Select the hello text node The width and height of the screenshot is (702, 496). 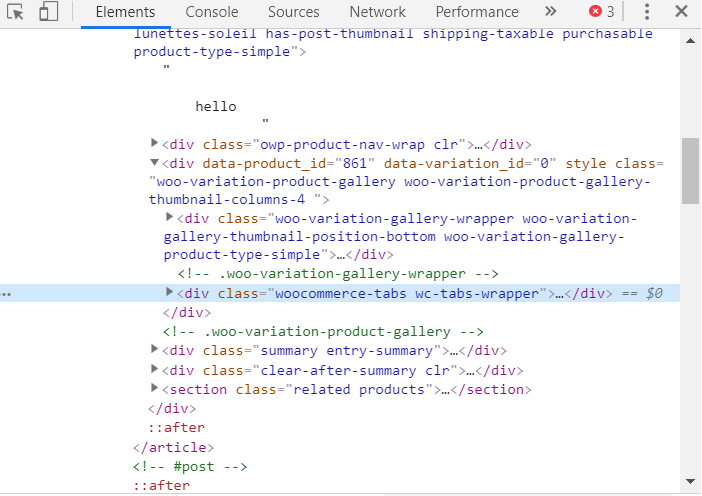pyautogui.click(x=216, y=107)
